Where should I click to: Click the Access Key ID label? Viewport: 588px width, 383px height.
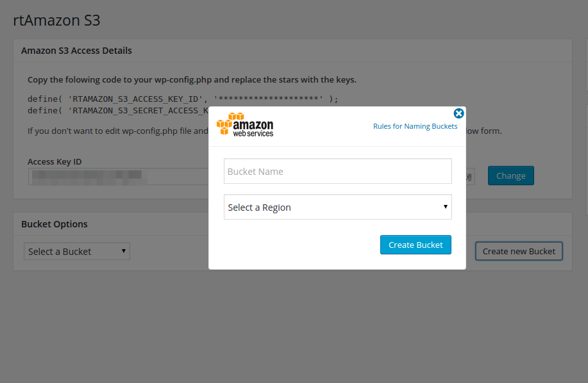click(55, 161)
